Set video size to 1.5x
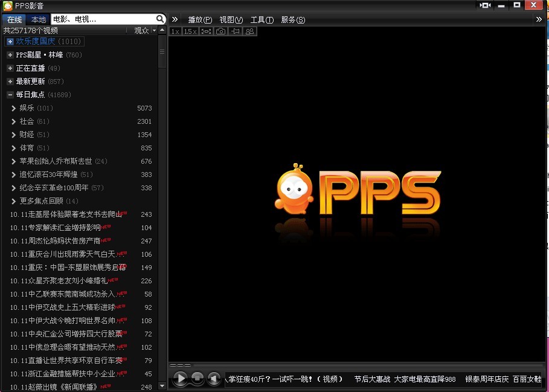 click(x=190, y=31)
